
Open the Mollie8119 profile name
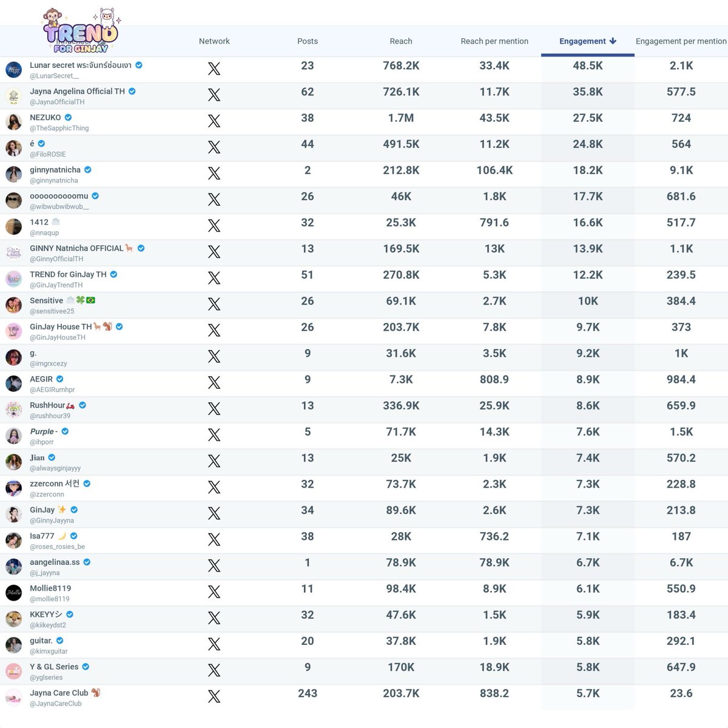[x=50, y=588]
